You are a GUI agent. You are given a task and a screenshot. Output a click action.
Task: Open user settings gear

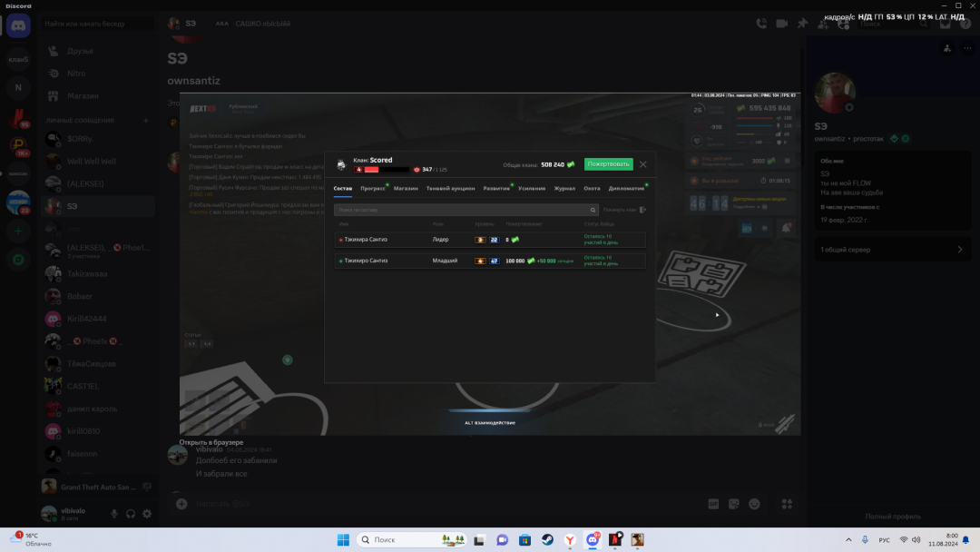pyautogui.click(x=147, y=514)
